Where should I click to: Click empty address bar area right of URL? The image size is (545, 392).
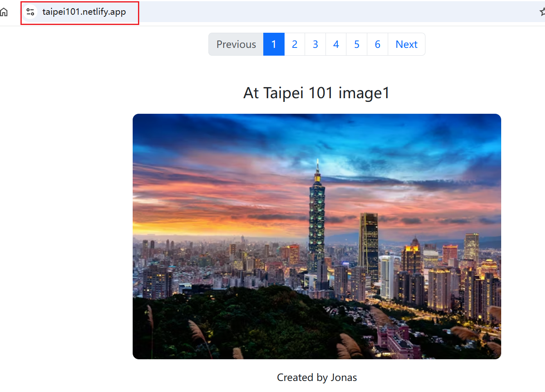[x=328, y=12]
